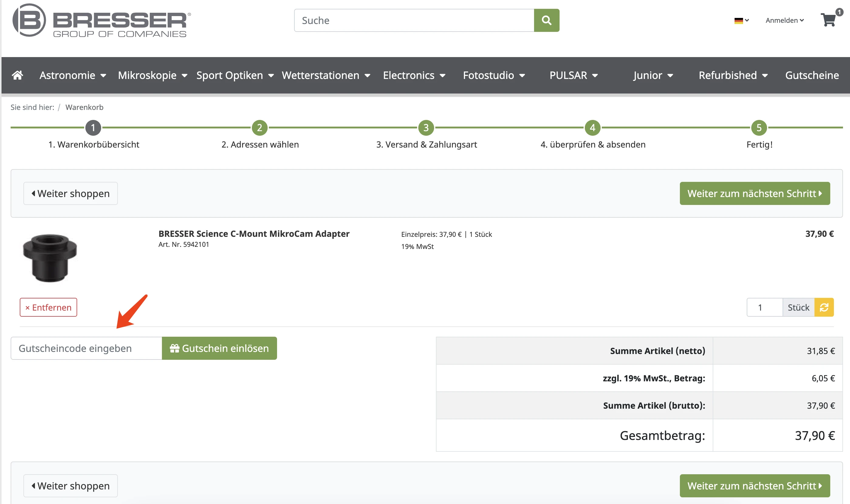Click the bottom Weiter shoppen button
Image resolution: width=850 pixels, height=504 pixels.
(x=71, y=486)
